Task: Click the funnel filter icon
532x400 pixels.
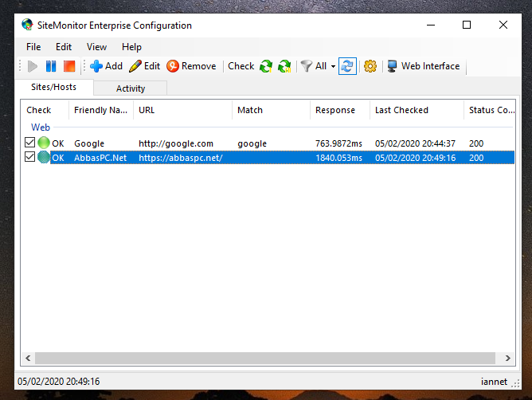Action: coord(306,66)
